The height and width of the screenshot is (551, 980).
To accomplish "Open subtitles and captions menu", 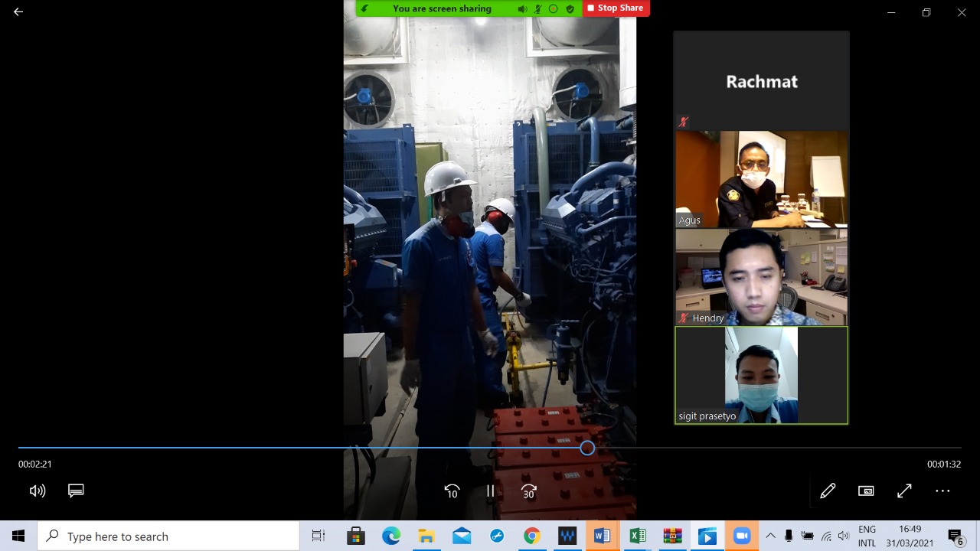I will (76, 491).
